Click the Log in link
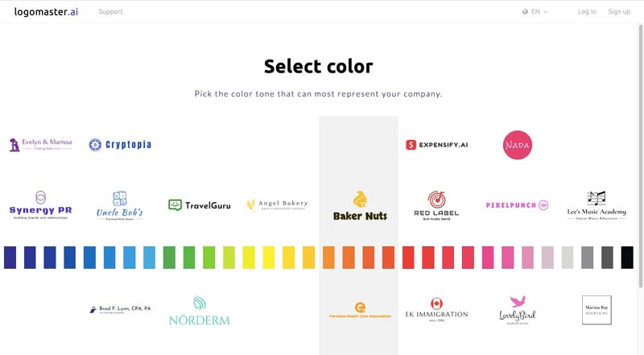Image resolution: width=644 pixels, height=355 pixels. click(x=587, y=11)
